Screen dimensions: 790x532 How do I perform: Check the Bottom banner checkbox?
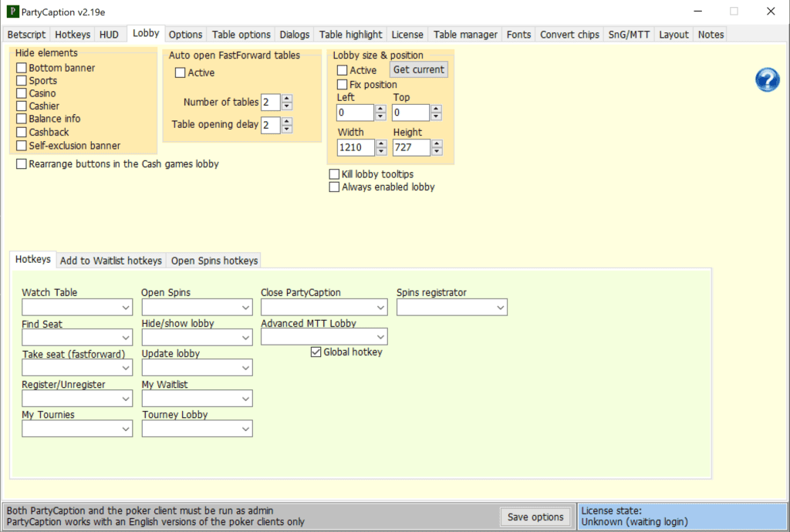click(21, 67)
